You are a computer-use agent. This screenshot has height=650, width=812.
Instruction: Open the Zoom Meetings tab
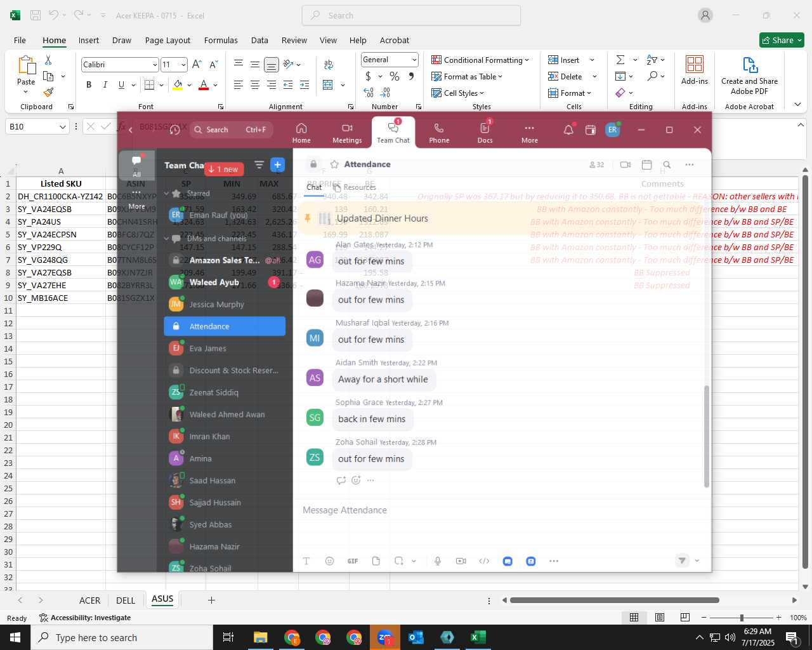tap(347, 133)
